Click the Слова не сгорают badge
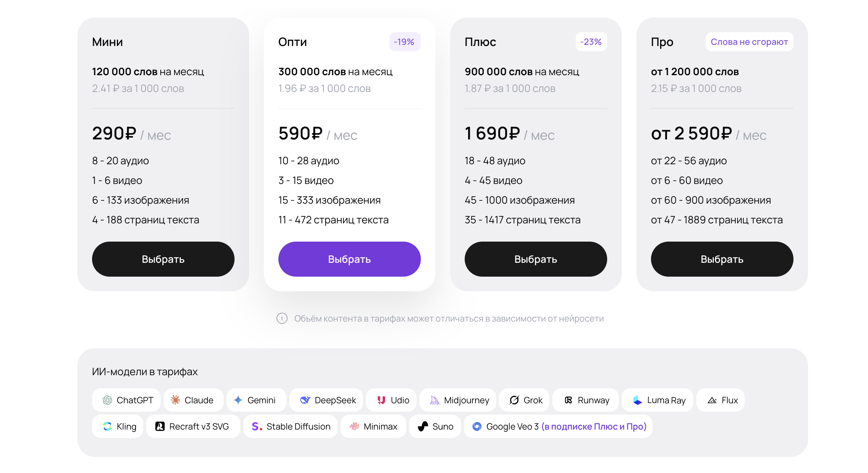Screen dimensions: 868x473 (x=749, y=42)
